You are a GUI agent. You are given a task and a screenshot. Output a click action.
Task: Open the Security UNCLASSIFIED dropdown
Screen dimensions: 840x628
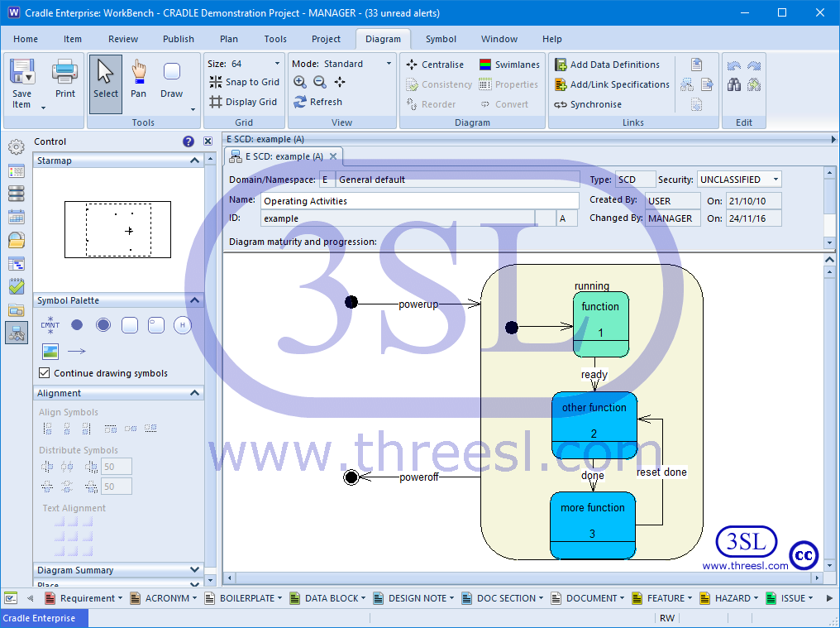click(x=776, y=179)
